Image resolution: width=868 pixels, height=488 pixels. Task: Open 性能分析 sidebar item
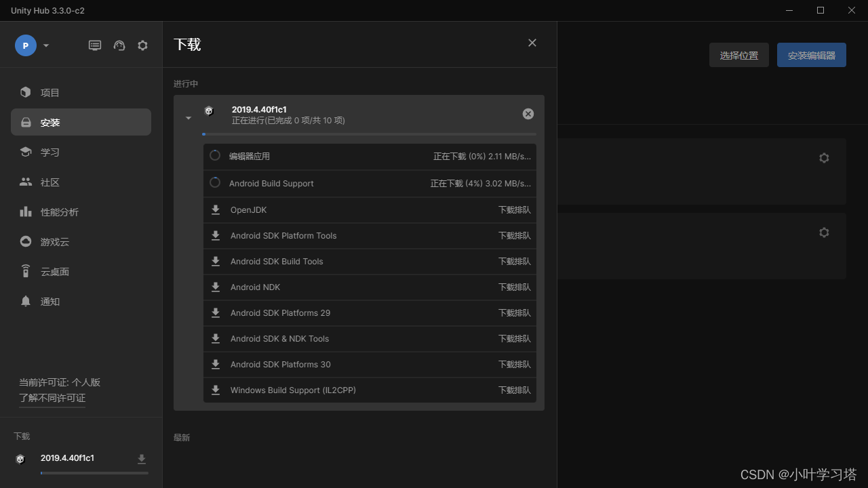[x=81, y=212]
